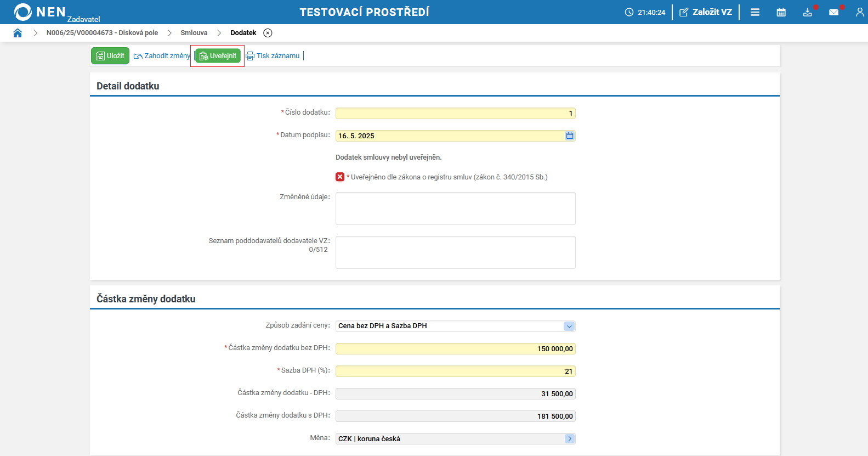868x456 pixels.
Task: Open date picker for Datum podpisu
Action: 570,136
